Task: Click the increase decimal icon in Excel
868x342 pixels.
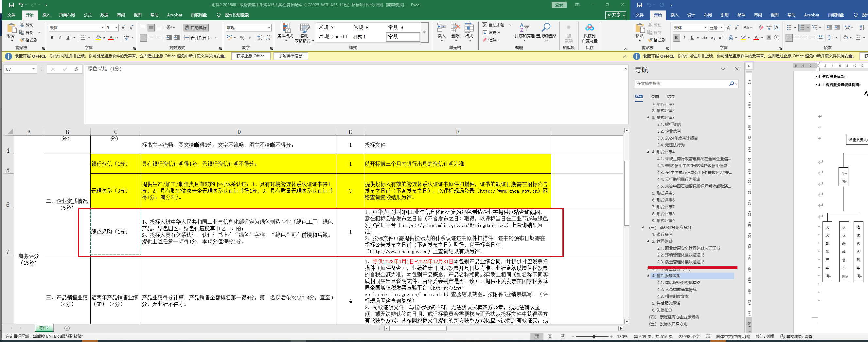Action: click(x=260, y=38)
